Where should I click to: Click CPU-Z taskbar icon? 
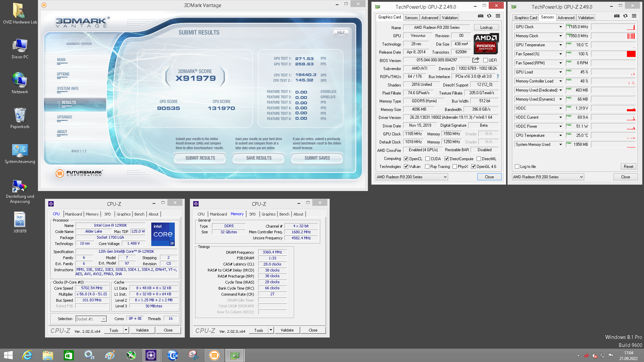(151, 355)
